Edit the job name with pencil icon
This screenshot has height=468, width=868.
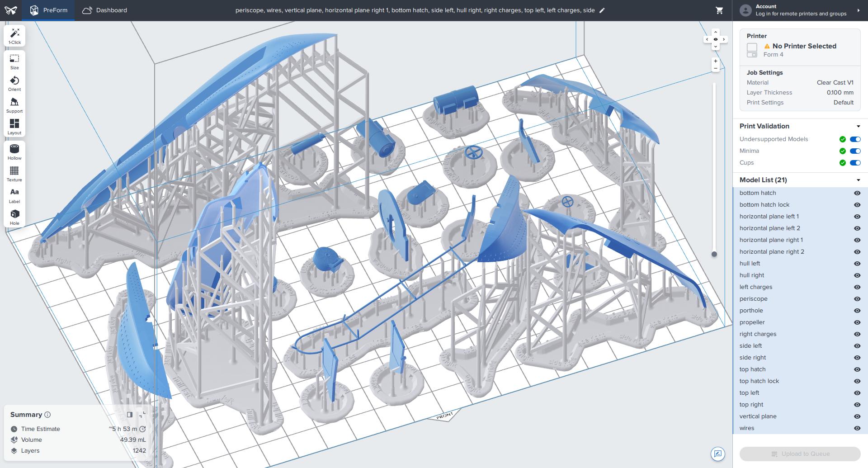(602, 10)
